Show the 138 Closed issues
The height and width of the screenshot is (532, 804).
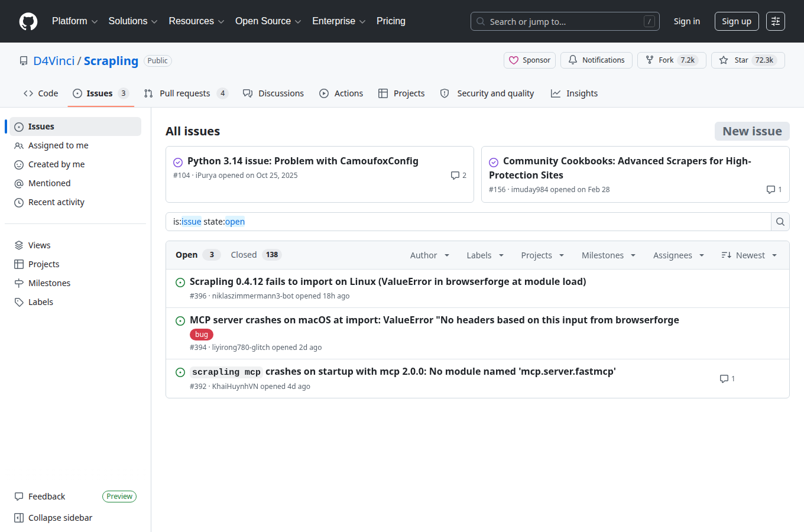pos(255,255)
